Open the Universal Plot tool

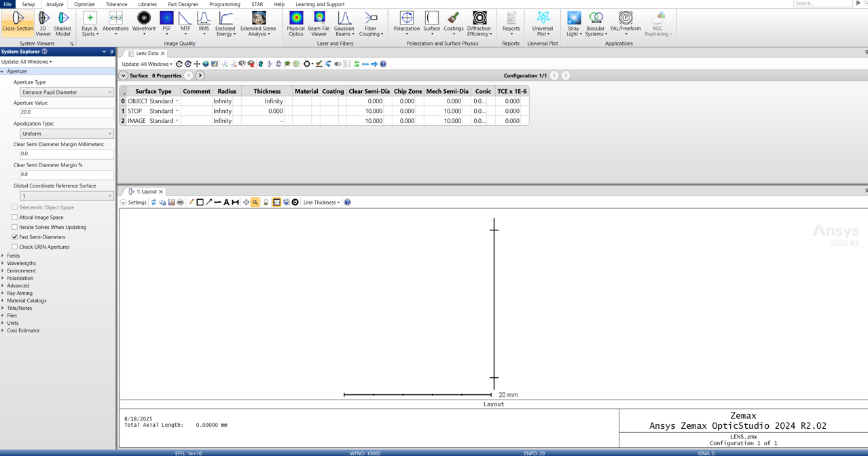(542, 22)
